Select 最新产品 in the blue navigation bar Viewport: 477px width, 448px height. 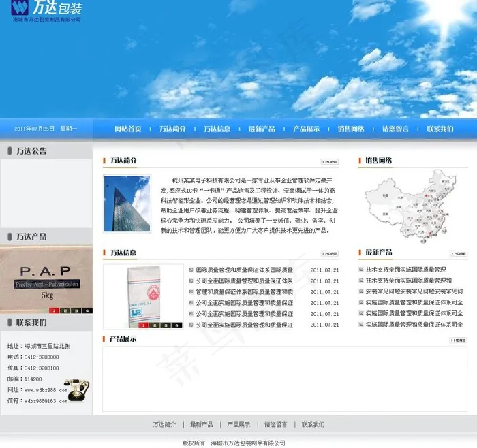[x=262, y=129]
